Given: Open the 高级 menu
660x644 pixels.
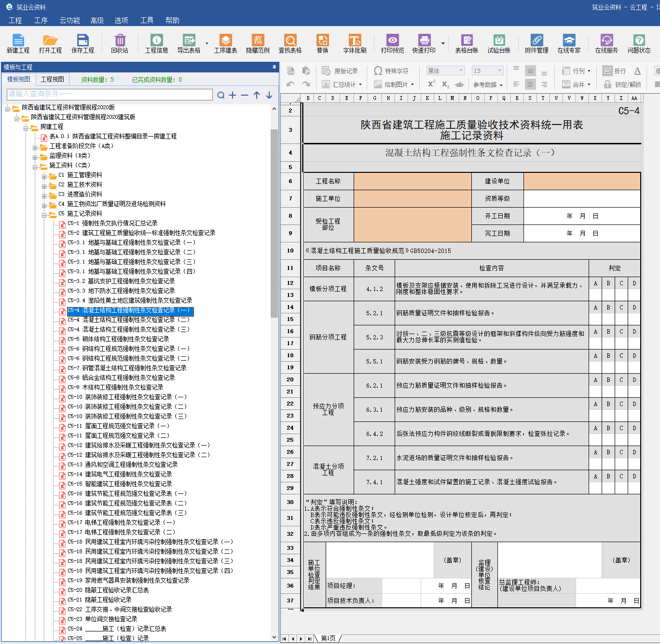Looking at the screenshot, I should pos(97,20).
